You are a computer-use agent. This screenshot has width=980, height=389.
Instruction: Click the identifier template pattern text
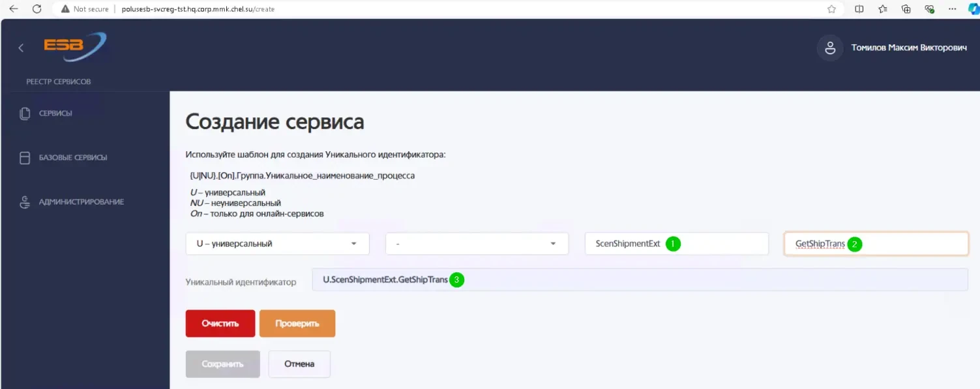pyautogui.click(x=302, y=176)
